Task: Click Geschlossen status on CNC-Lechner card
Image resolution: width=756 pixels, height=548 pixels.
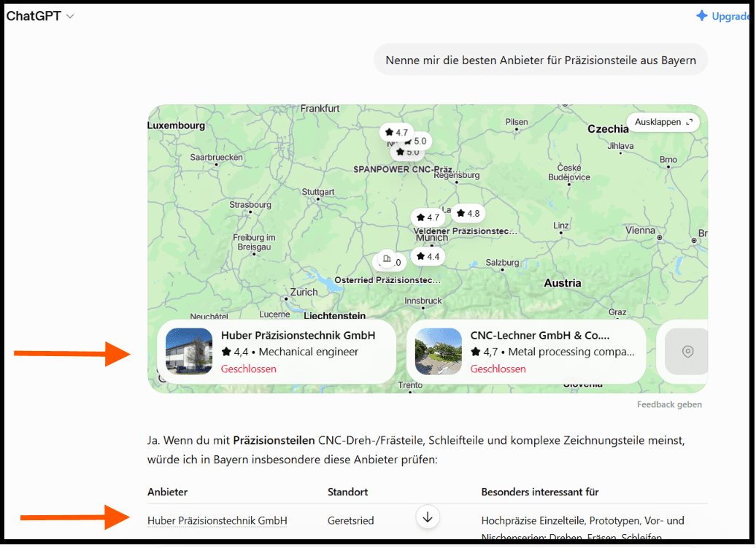Action: click(498, 368)
